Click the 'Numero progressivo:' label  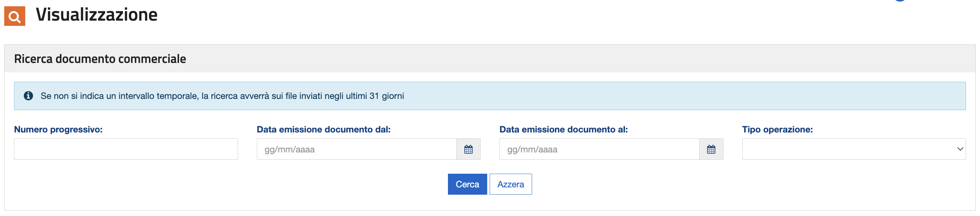[x=58, y=129]
